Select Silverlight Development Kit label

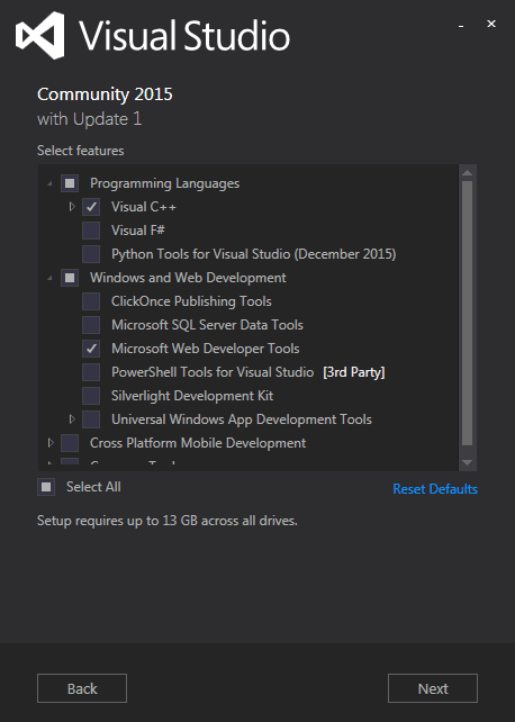pos(192,396)
